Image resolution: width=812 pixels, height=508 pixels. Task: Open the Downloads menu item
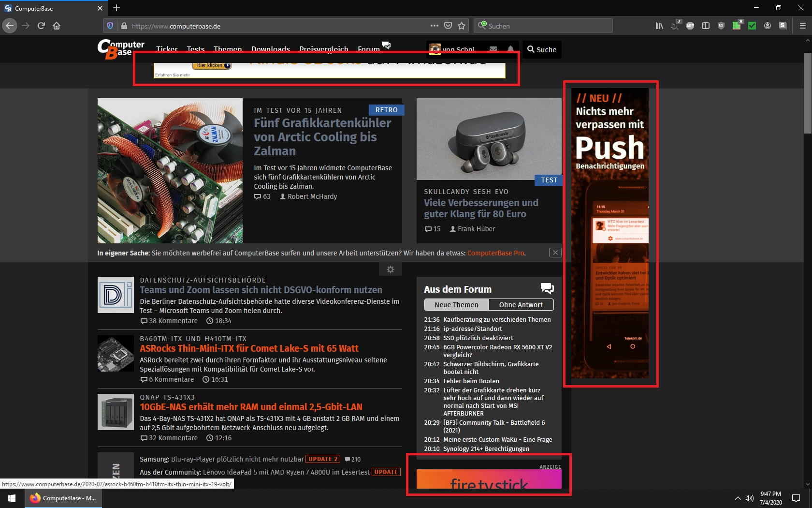point(270,49)
